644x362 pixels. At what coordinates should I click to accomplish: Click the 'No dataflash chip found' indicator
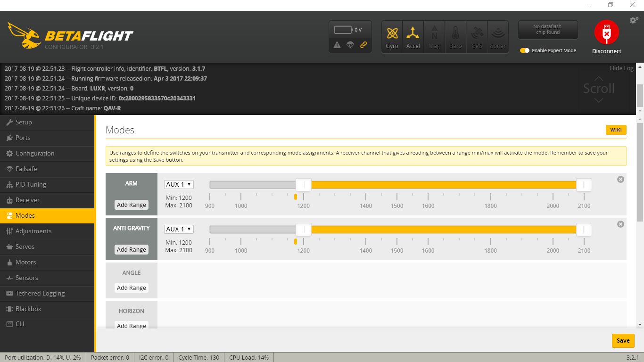pos(547,30)
